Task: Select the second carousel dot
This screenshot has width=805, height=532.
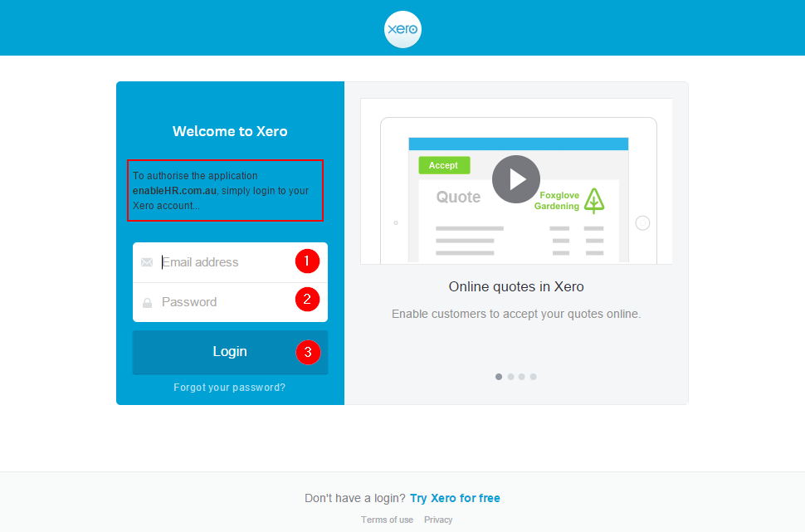Action: 510,377
